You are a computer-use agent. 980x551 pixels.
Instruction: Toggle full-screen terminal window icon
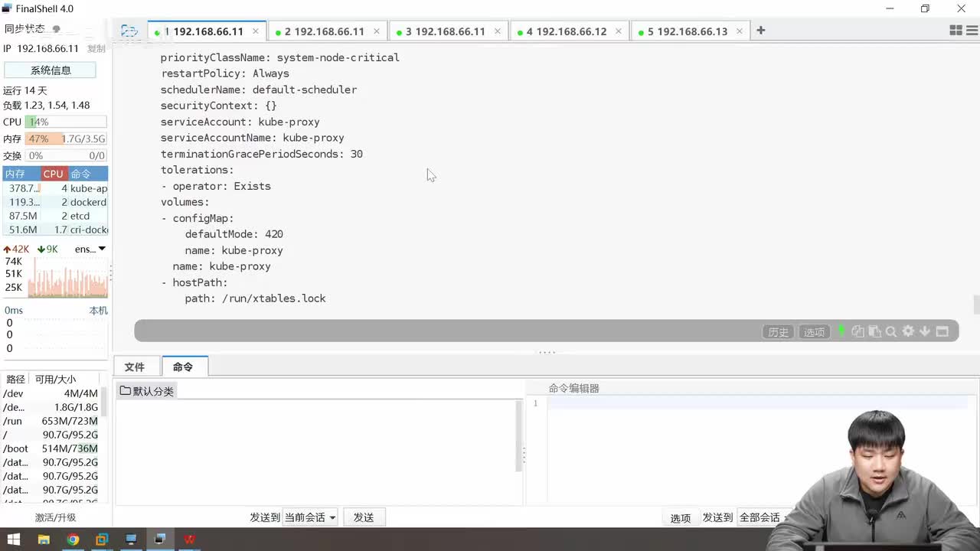942,331
